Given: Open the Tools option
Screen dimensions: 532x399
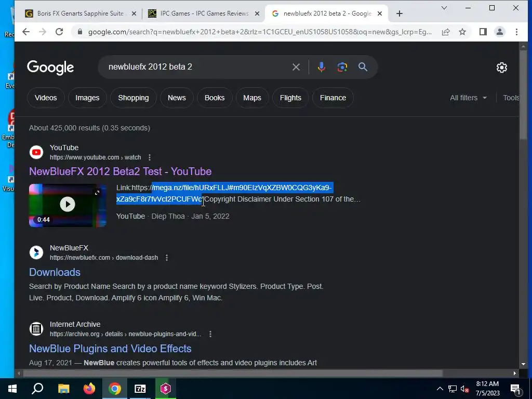Looking at the screenshot, I should click(511, 98).
